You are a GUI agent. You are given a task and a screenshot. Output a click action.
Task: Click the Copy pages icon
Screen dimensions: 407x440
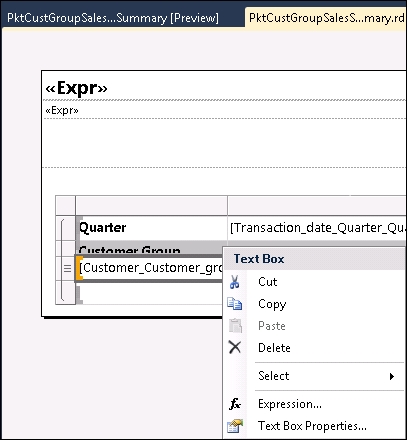click(x=235, y=304)
